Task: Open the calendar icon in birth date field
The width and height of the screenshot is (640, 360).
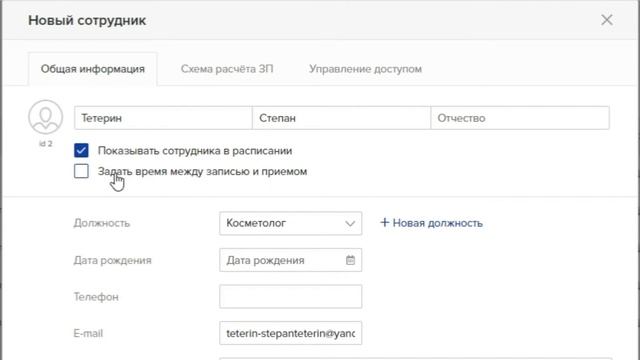Action: pyautogui.click(x=350, y=260)
